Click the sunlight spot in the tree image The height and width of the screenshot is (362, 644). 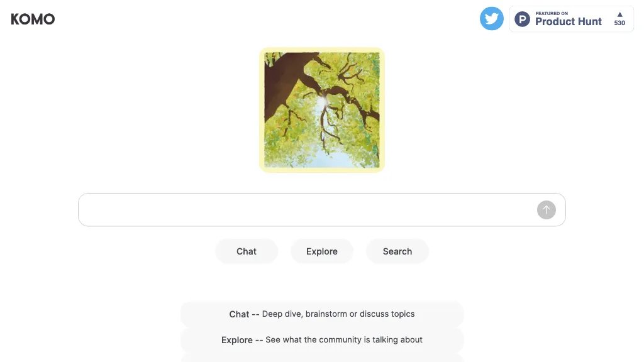(x=321, y=101)
